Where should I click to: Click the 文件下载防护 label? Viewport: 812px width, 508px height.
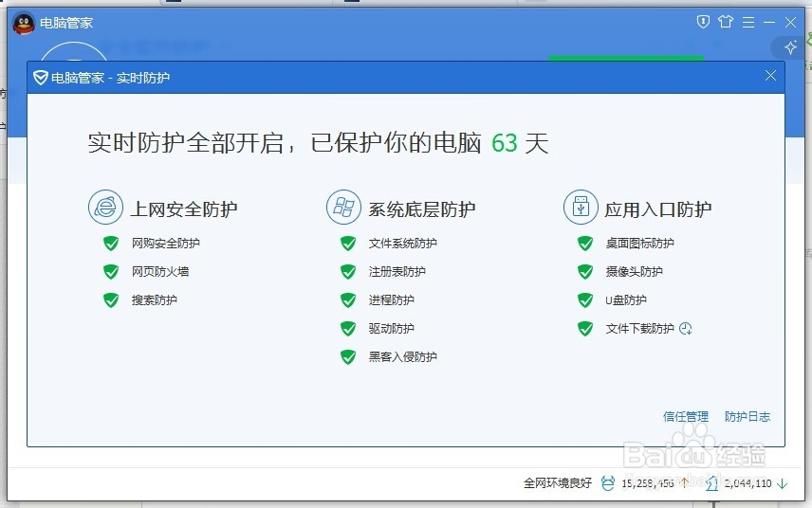pos(640,329)
